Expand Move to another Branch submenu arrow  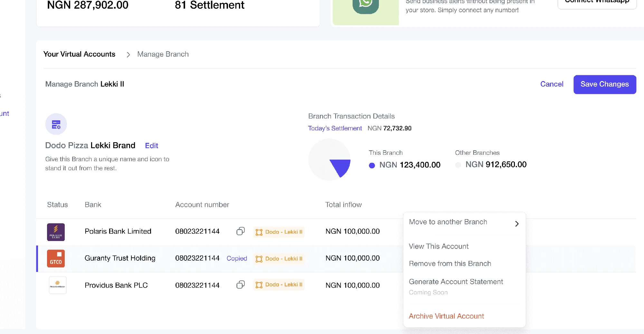click(x=517, y=224)
